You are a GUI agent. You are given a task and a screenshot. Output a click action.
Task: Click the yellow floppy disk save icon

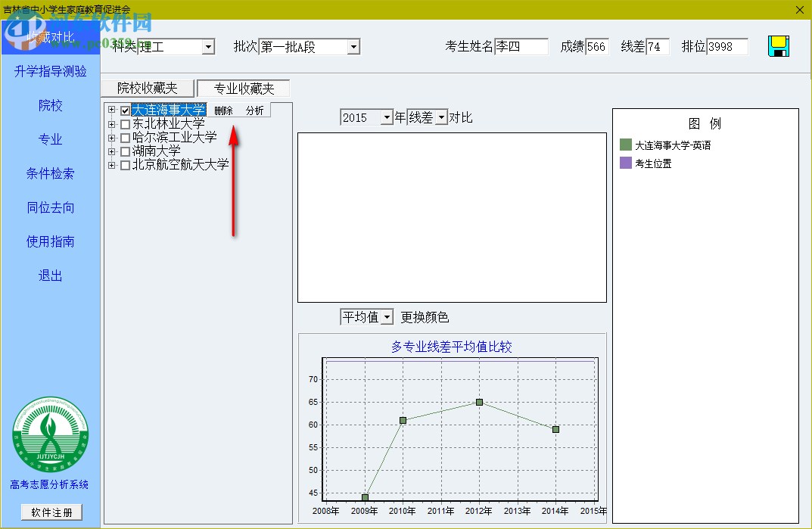(778, 46)
